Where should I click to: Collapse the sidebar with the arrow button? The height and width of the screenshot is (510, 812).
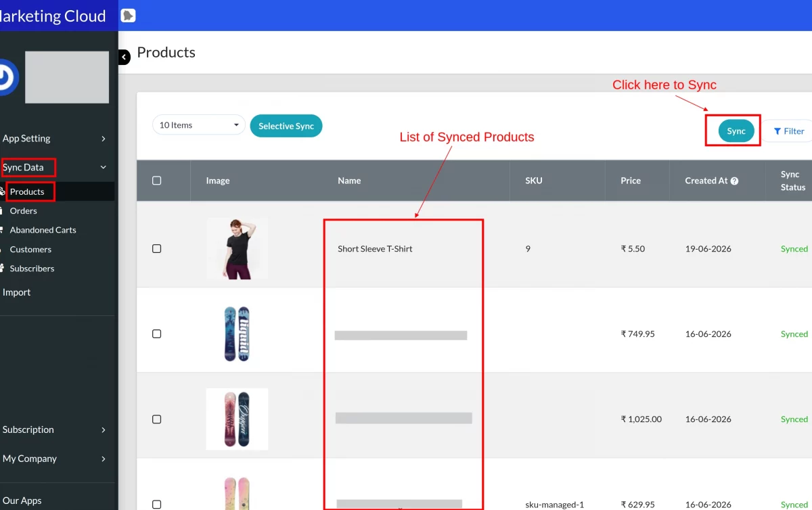tap(124, 57)
